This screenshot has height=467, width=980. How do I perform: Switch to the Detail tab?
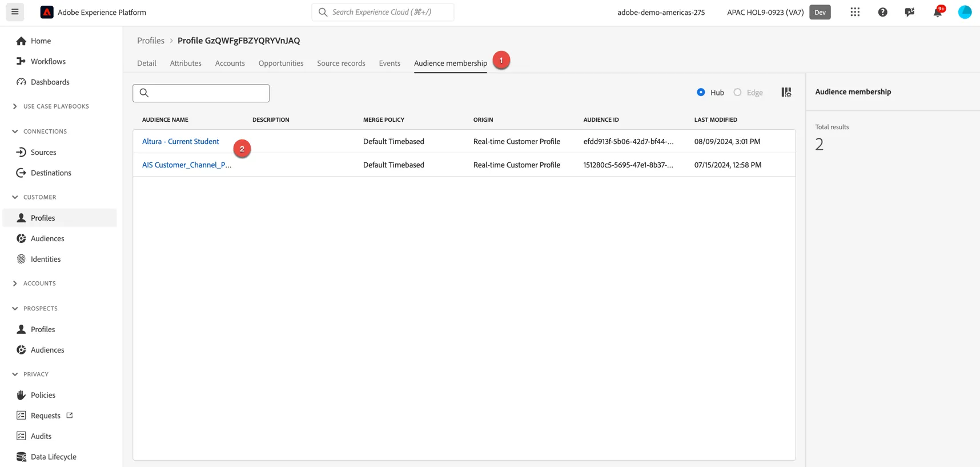click(x=147, y=63)
